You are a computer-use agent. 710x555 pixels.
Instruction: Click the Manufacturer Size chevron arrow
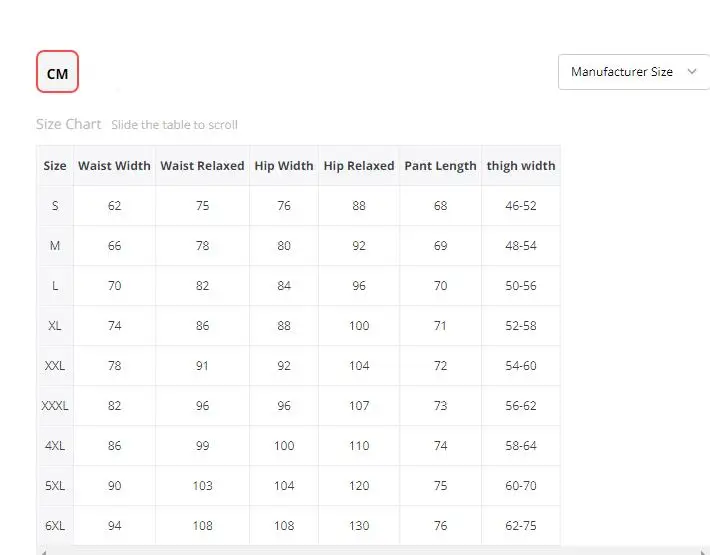pos(691,72)
